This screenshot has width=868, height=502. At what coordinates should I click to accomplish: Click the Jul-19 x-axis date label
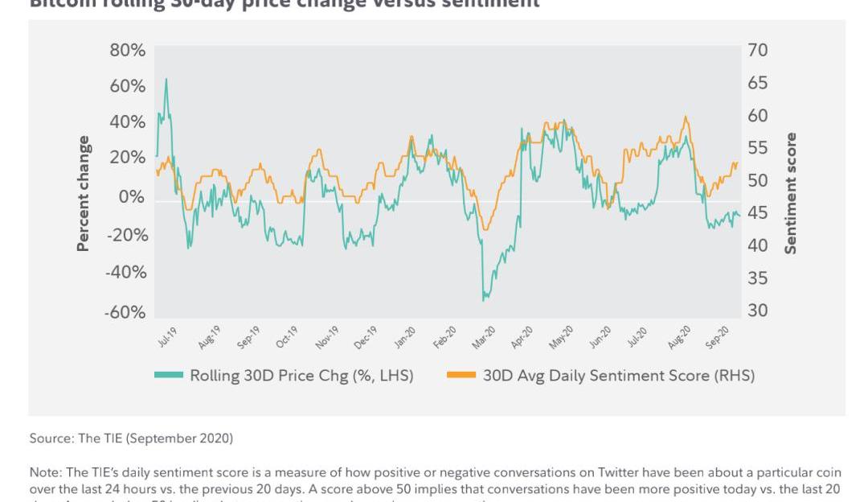point(169,336)
